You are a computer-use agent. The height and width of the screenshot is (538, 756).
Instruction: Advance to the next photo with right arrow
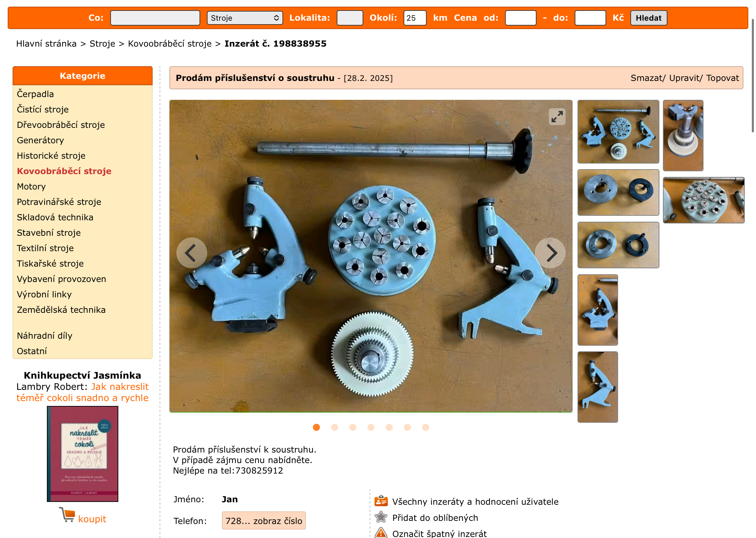(x=550, y=253)
